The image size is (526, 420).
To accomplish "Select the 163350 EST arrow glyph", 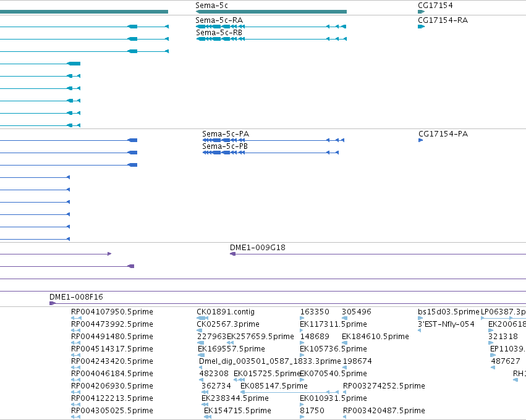I will (302, 318).
